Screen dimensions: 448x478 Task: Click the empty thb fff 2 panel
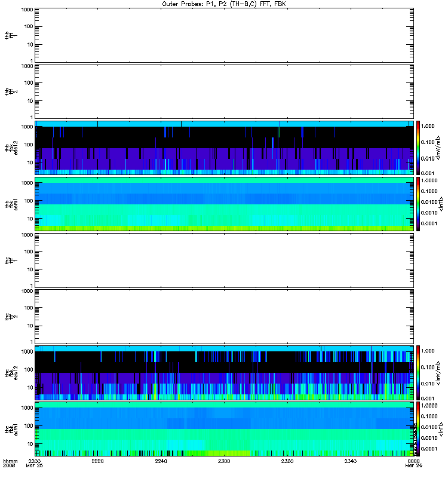pyautogui.click(x=225, y=91)
